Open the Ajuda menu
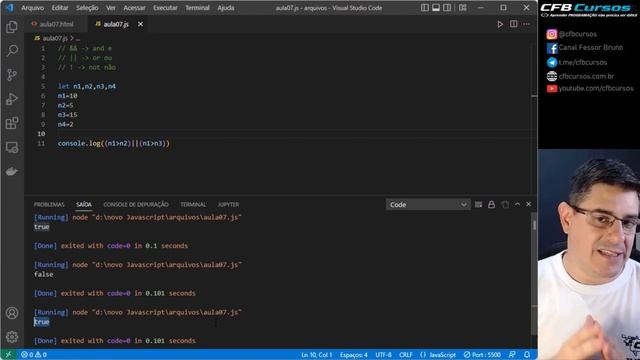Viewport: 640px width, 360px height. (226, 8)
